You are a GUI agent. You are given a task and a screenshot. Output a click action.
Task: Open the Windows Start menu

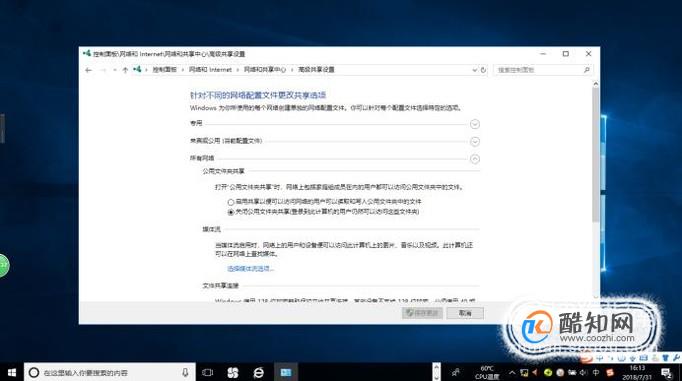tap(12, 373)
